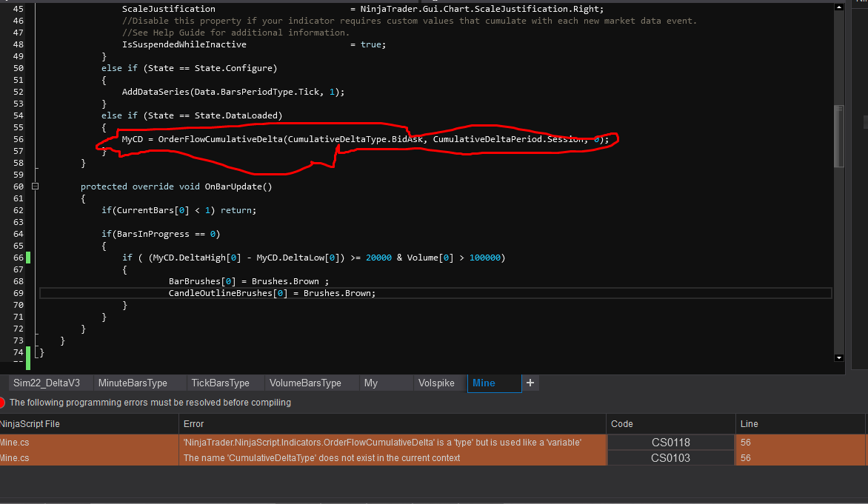Click 'else if (State == State.Configure)' line
The width and height of the screenshot is (868, 504).
[190, 68]
